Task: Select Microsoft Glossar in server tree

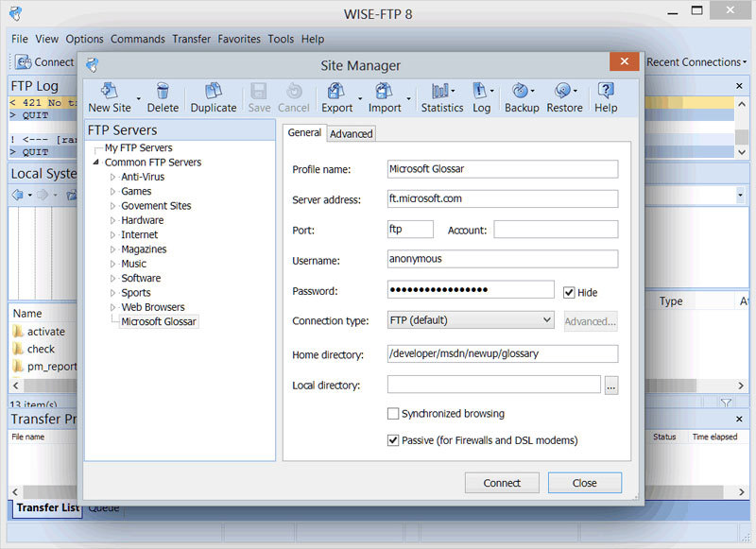Action: tap(159, 321)
